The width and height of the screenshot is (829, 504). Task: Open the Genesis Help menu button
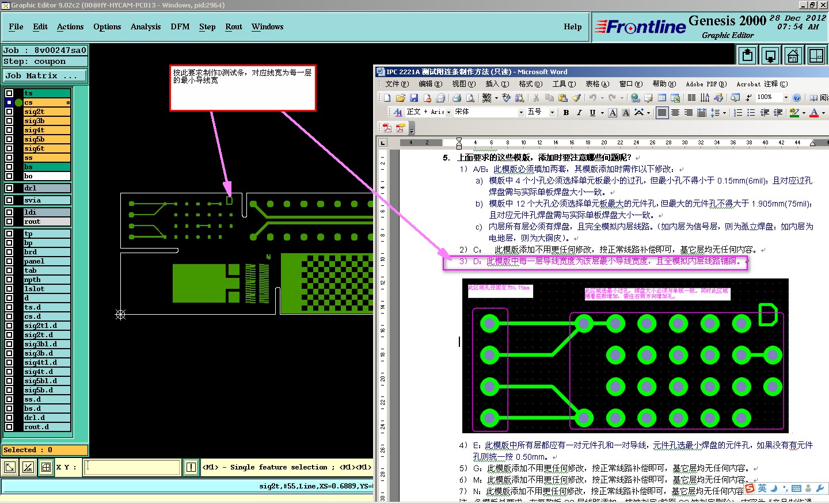(572, 26)
